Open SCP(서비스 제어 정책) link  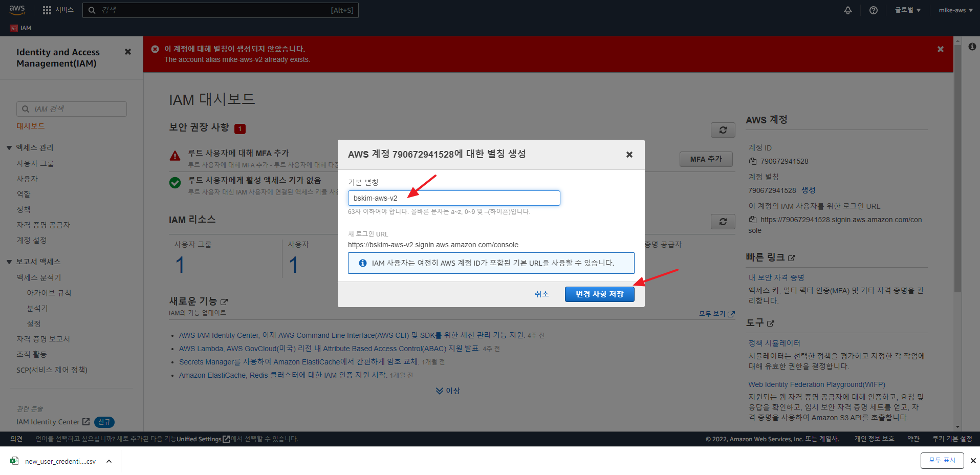click(52, 370)
